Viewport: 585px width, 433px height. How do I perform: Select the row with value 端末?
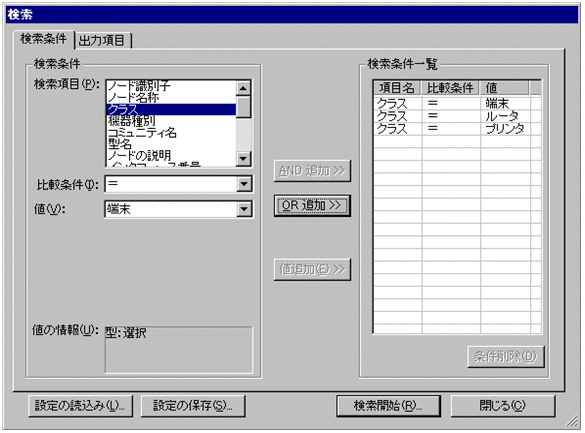click(x=457, y=103)
